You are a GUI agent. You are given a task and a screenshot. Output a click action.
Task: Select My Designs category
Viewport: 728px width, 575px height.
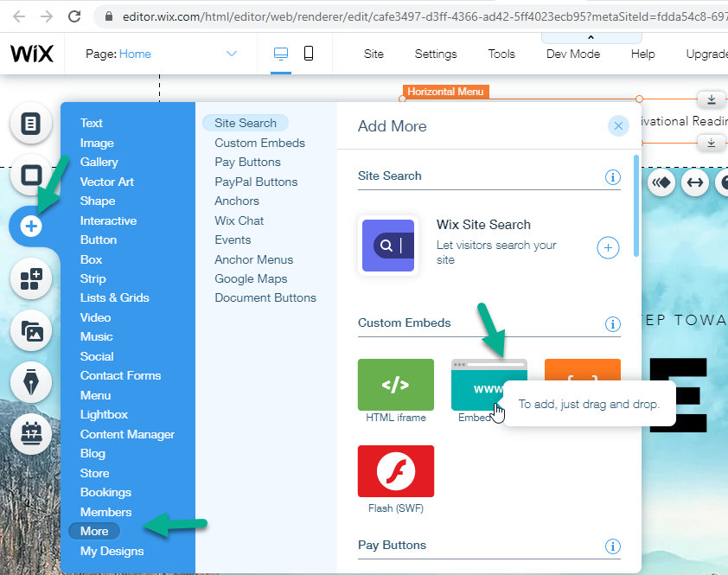[x=112, y=551]
